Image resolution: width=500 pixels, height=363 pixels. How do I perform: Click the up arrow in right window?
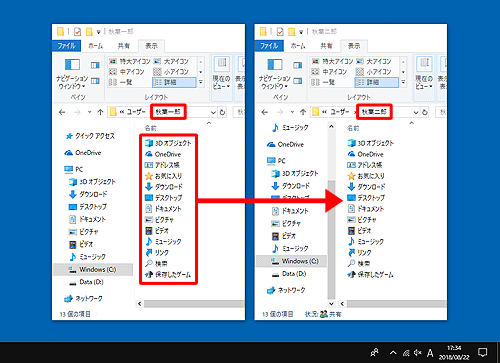[303, 112]
